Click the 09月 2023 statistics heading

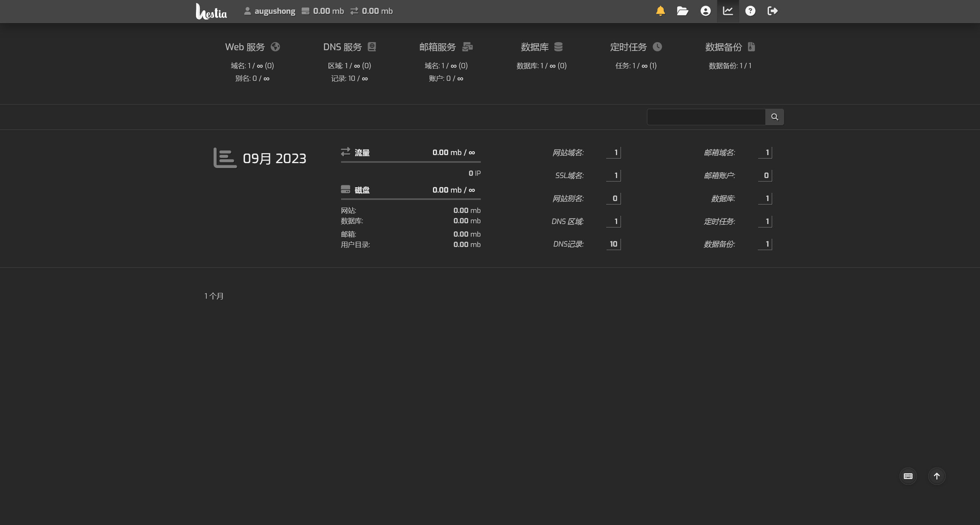[x=274, y=158]
